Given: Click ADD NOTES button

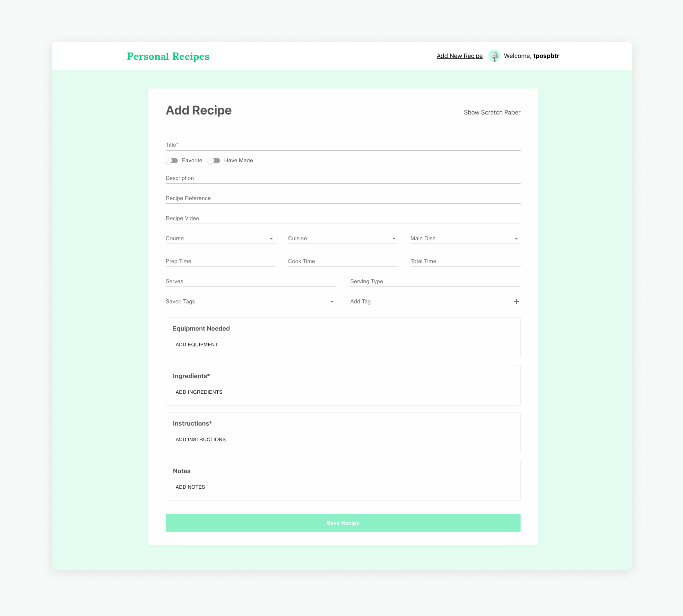Looking at the screenshot, I should click(190, 487).
